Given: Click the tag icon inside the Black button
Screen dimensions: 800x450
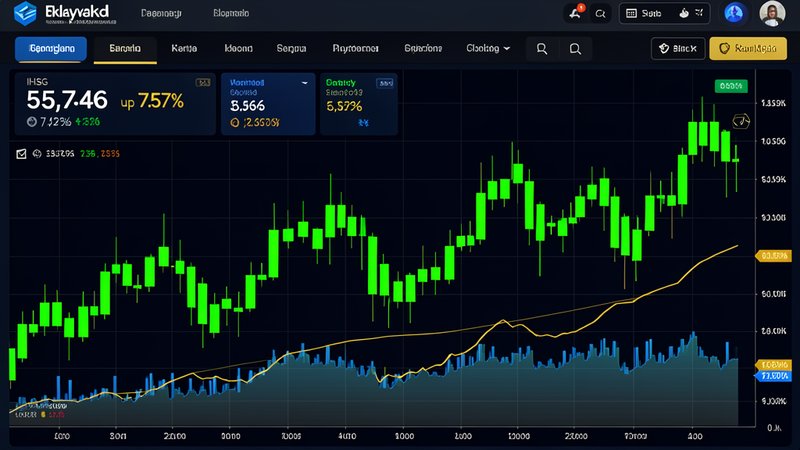Looking at the screenshot, I should (x=664, y=48).
